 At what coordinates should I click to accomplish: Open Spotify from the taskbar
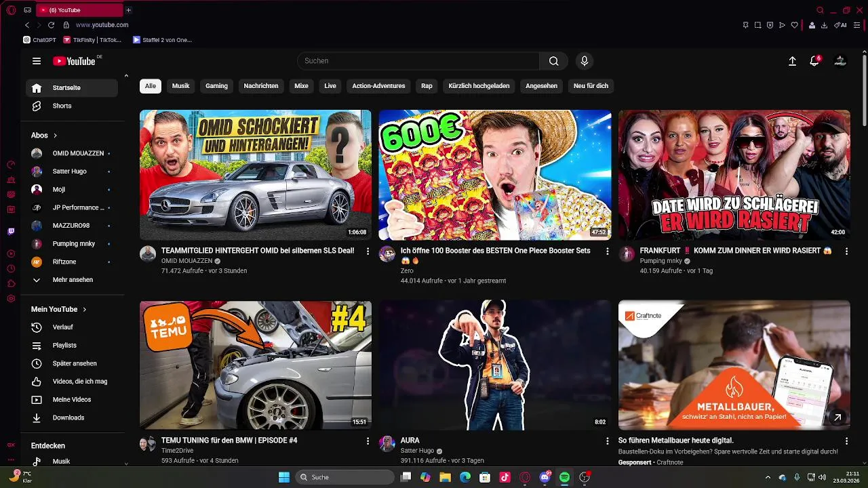pyautogui.click(x=564, y=477)
